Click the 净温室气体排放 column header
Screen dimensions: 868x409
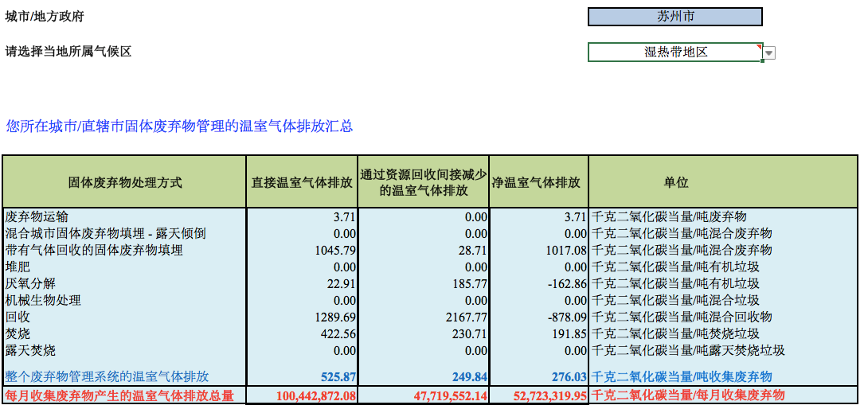pyautogui.click(x=538, y=182)
